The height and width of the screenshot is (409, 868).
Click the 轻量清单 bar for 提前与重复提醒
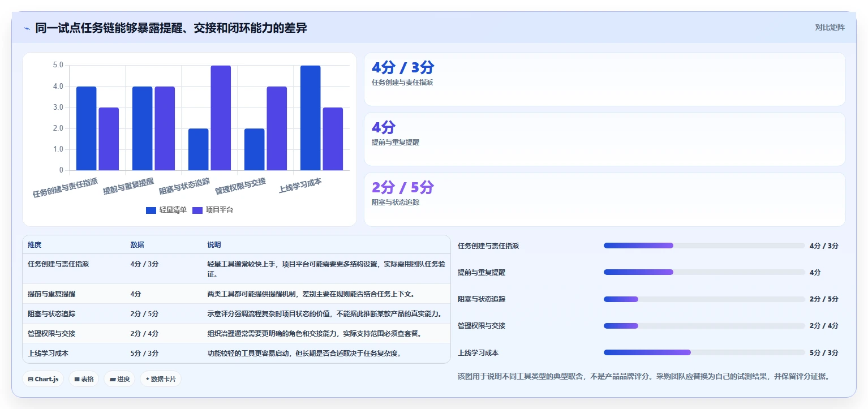tap(142, 128)
